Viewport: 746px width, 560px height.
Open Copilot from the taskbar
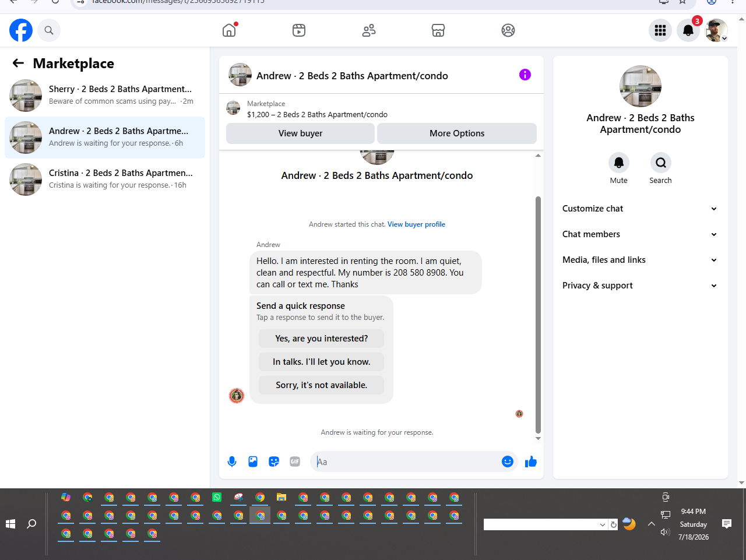(66, 497)
